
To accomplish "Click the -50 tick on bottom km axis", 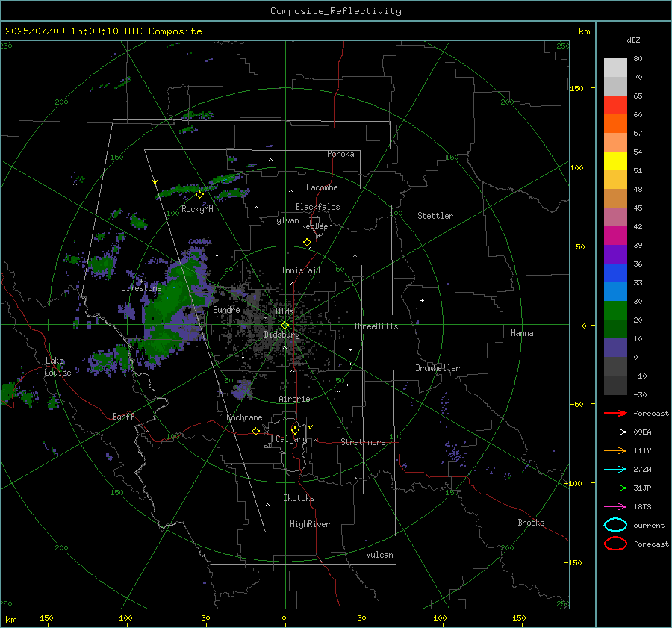I will (x=203, y=618).
